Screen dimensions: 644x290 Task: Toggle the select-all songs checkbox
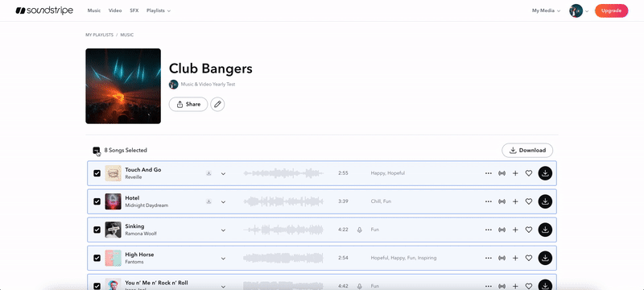[x=96, y=151]
